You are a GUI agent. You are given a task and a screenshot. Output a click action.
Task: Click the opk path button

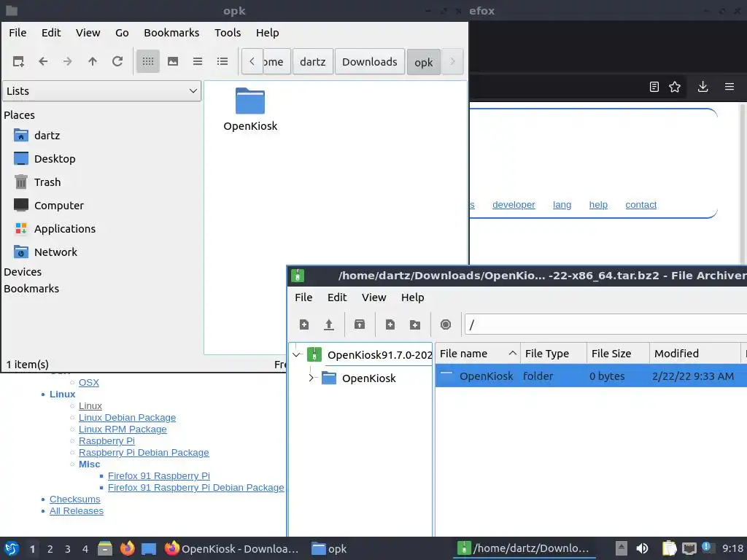point(424,62)
